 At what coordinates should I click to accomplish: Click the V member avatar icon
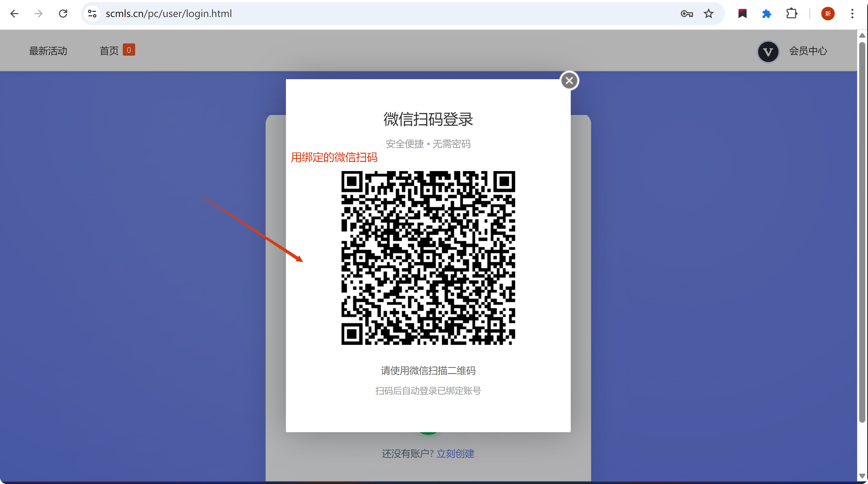(768, 52)
